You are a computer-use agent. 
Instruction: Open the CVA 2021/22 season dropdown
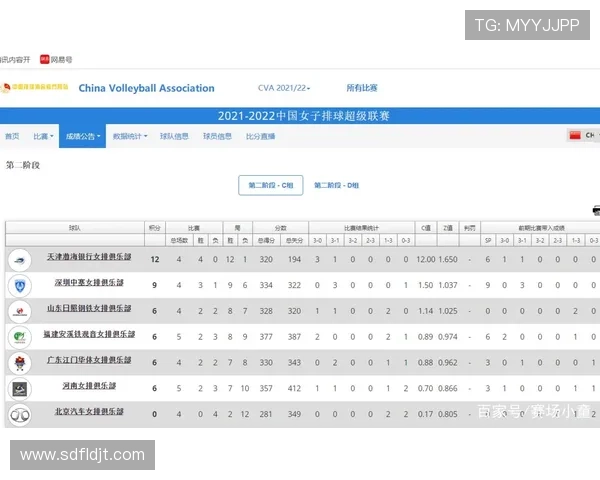click(x=284, y=88)
